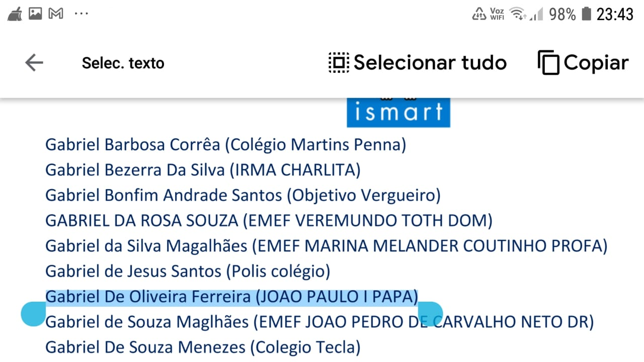Tap the GABRIEL DA ROSA SOUZA line
The height and width of the screenshot is (362, 644).
[269, 221]
